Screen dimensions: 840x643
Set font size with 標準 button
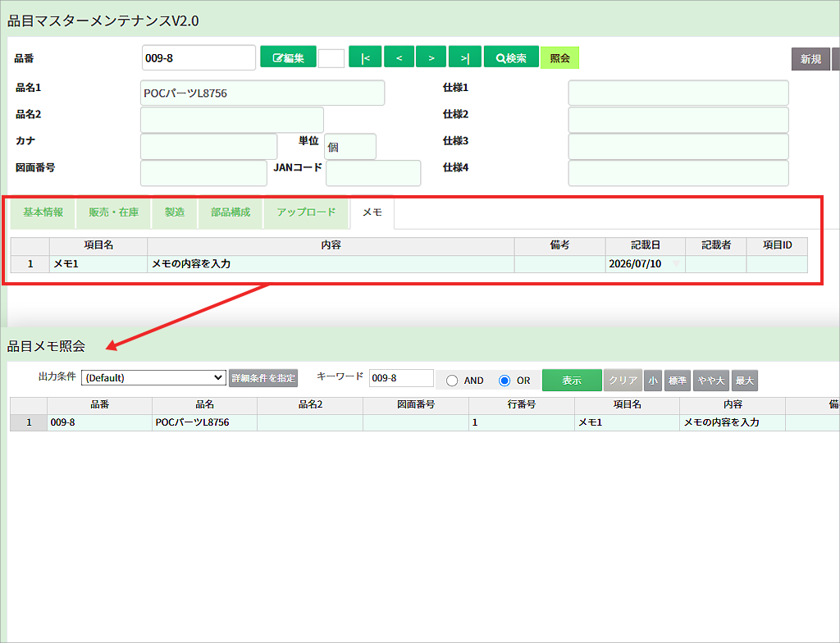click(x=677, y=381)
